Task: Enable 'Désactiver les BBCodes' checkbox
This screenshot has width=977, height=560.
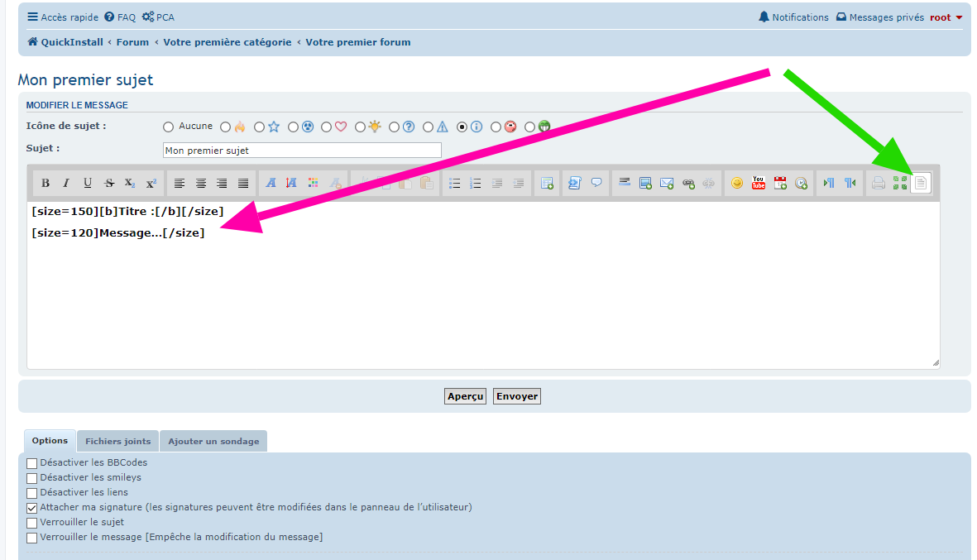Action: [32, 463]
